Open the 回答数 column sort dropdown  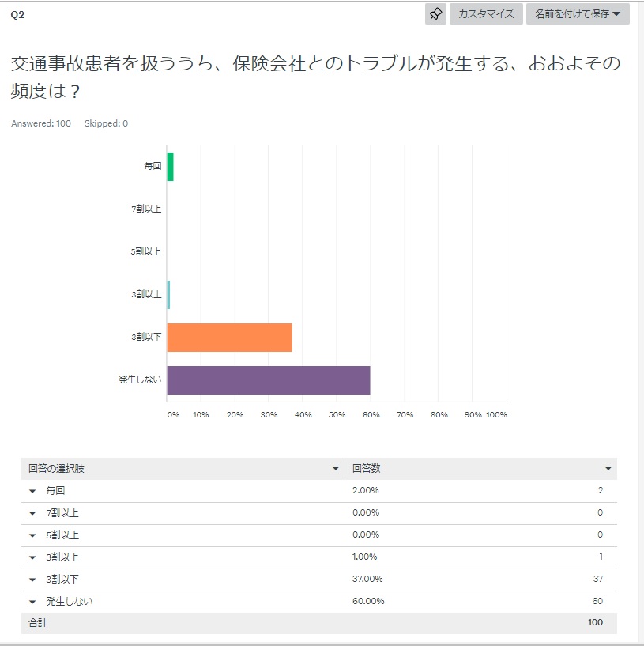tap(608, 469)
